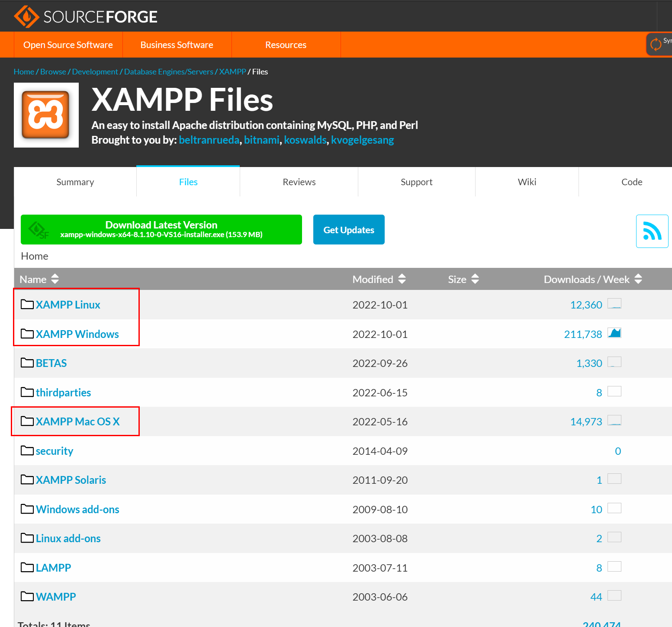Open the Business Software menu

(177, 45)
